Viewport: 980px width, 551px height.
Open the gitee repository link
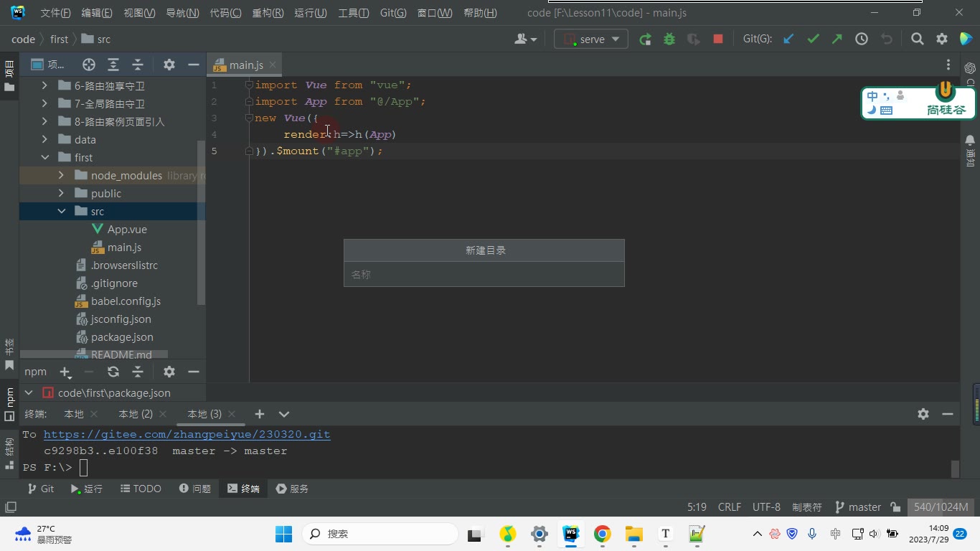coord(187,434)
